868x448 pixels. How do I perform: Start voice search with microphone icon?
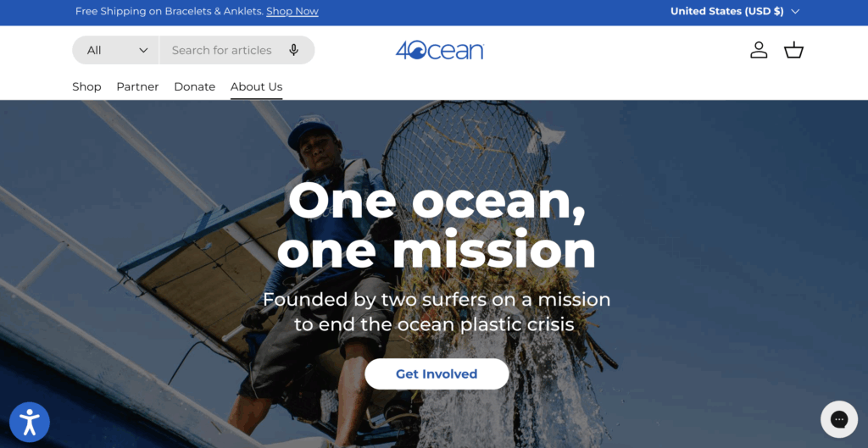pyautogui.click(x=294, y=50)
